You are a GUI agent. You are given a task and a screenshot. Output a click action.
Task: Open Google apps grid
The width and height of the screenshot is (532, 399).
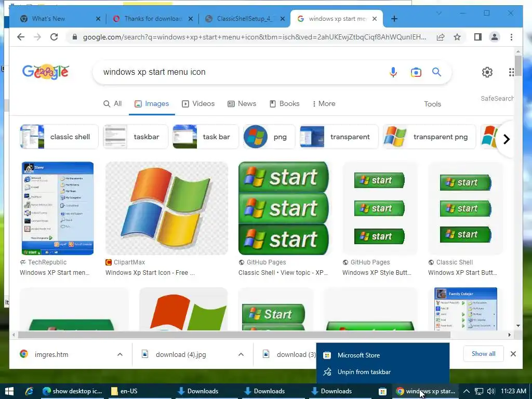511,72
